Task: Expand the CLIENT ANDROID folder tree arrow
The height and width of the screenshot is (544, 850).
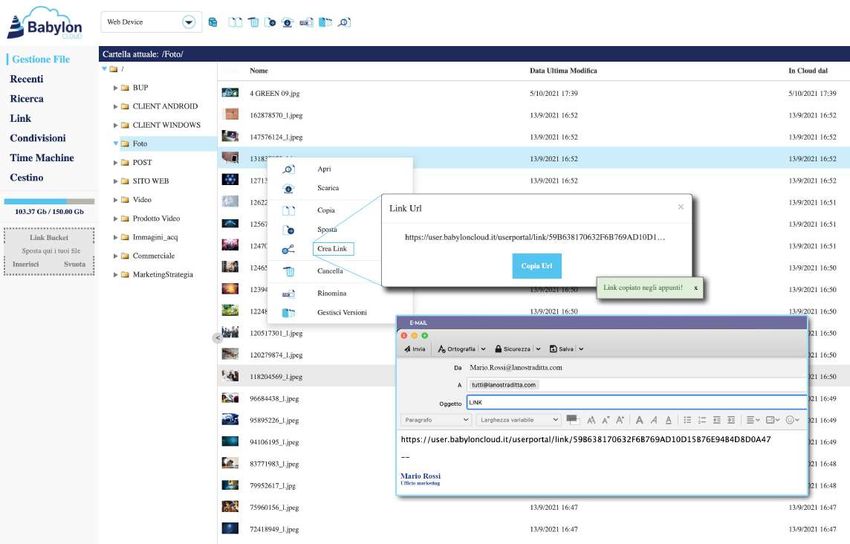Action: coord(116,107)
